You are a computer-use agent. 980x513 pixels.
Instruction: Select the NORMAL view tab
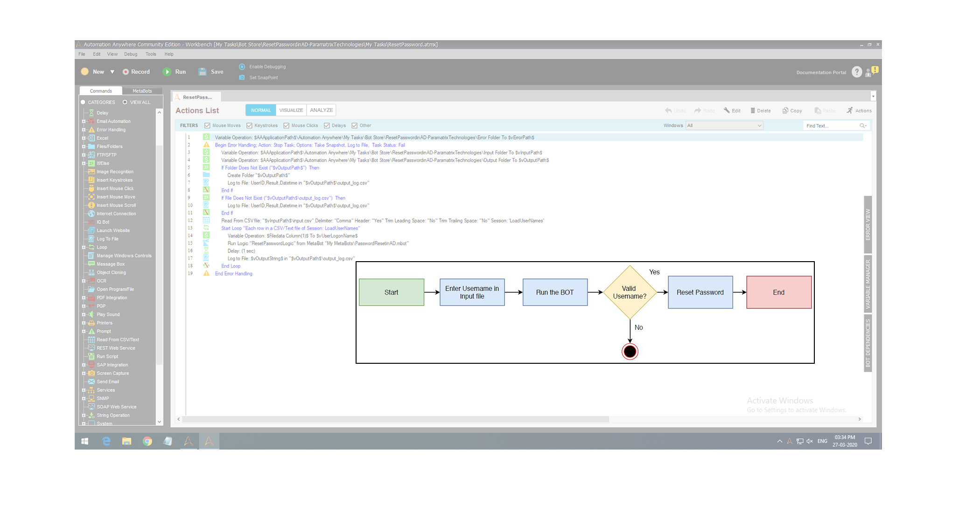coord(261,111)
